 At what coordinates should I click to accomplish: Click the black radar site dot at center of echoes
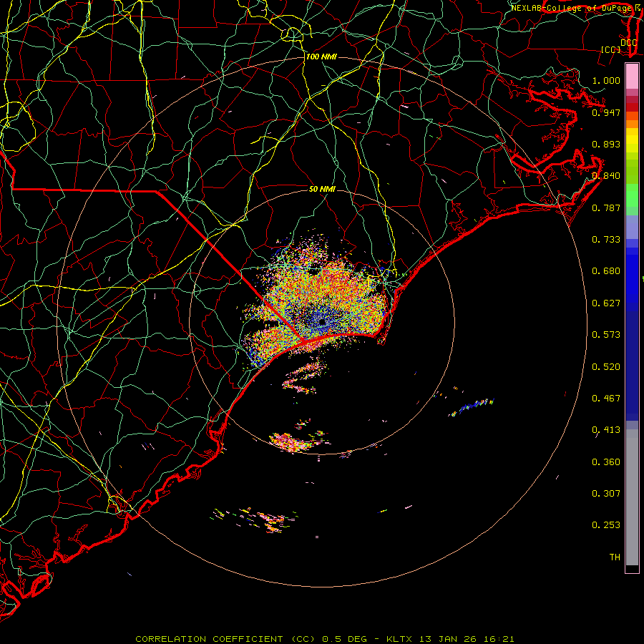(322, 322)
